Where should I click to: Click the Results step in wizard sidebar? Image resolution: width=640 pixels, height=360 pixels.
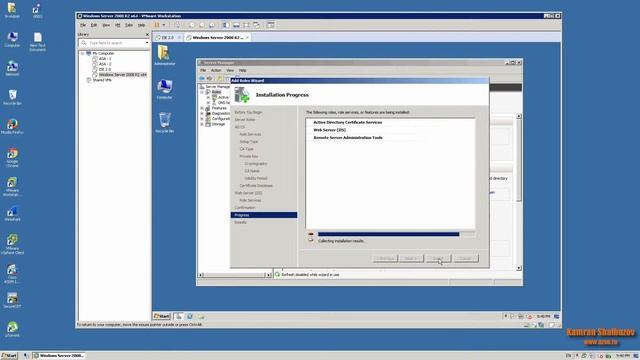tap(240, 222)
